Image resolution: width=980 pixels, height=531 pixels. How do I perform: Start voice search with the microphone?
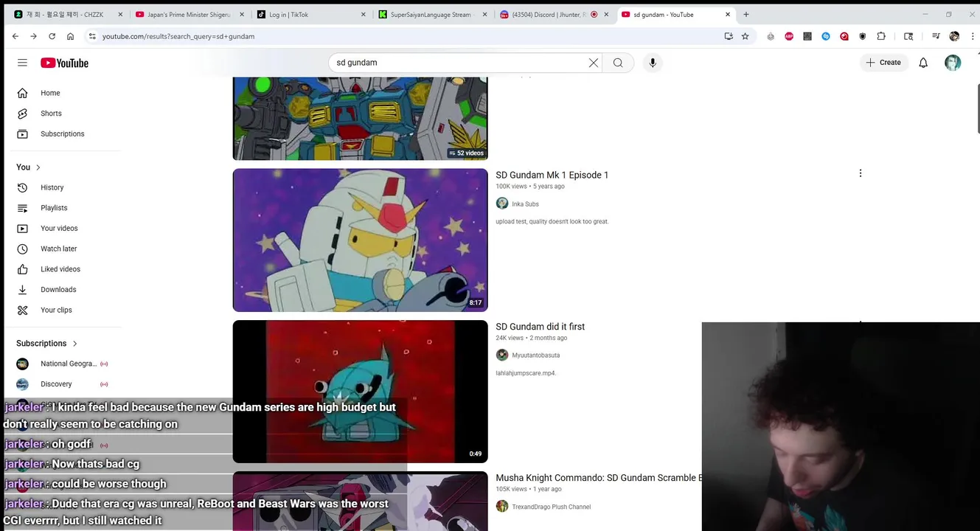click(x=653, y=63)
